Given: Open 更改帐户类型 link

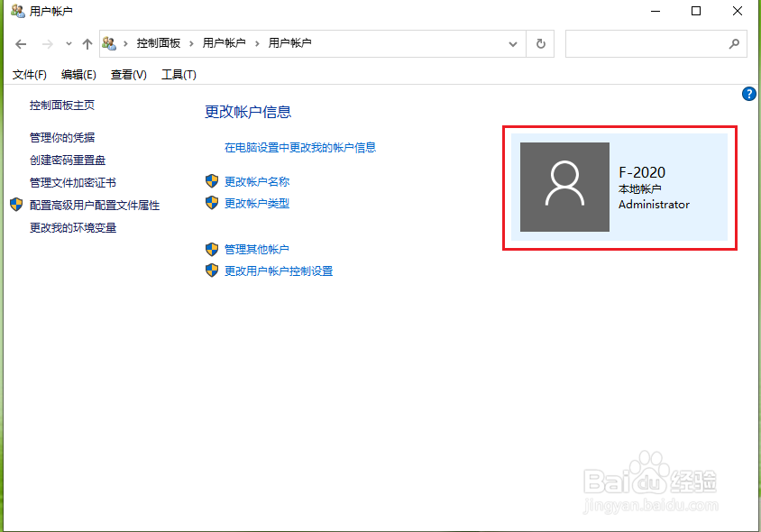Looking at the screenshot, I should coord(257,204).
